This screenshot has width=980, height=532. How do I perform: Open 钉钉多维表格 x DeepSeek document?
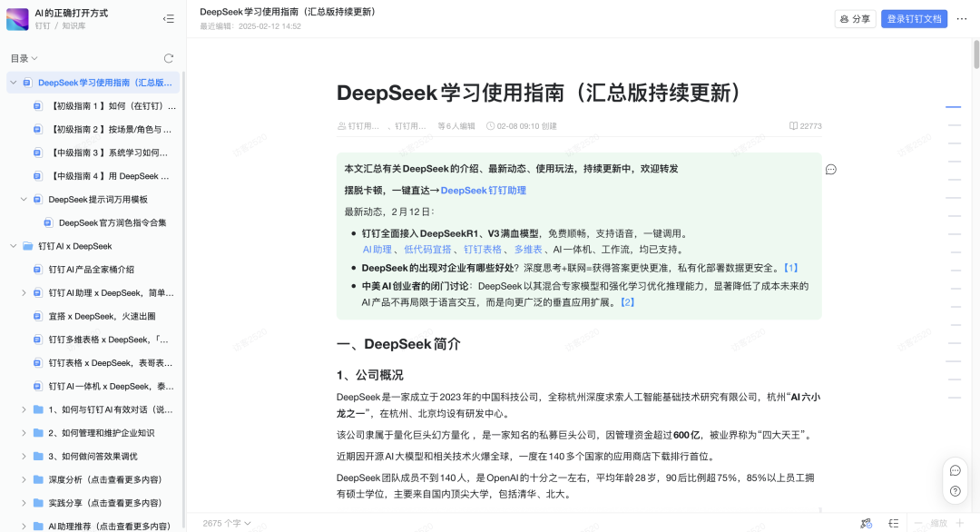(x=109, y=340)
